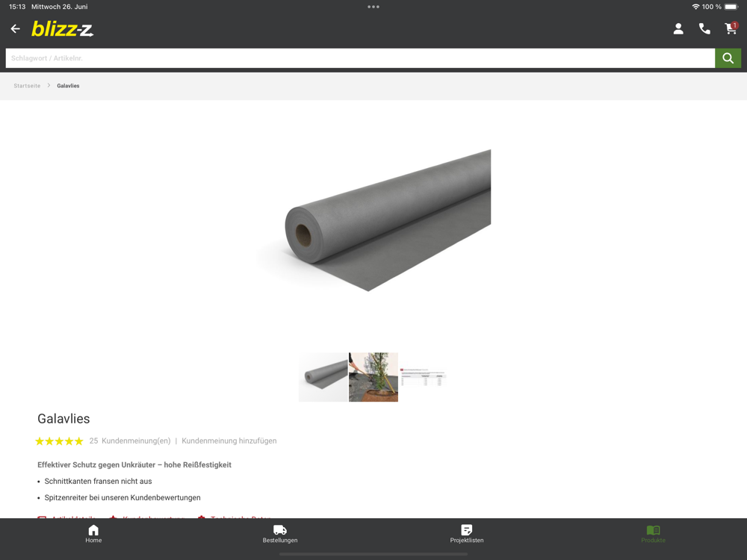Tap the back arrow in the header
The width and height of the screenshot is (747, 560).
pos(15,29)
